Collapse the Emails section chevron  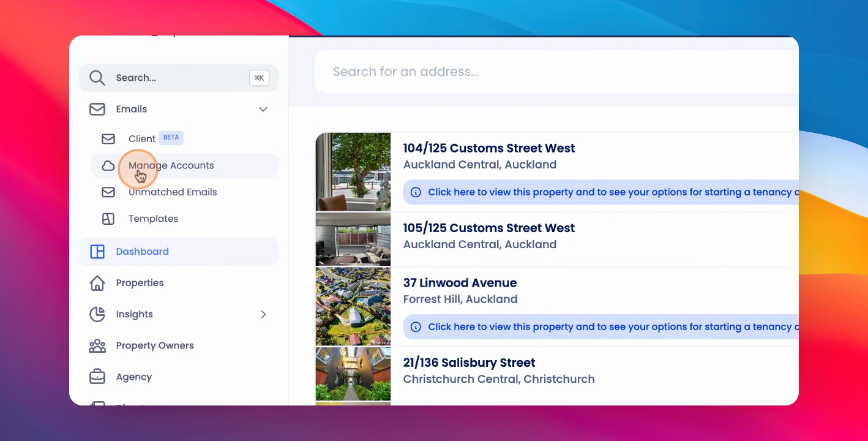point(263,109)
